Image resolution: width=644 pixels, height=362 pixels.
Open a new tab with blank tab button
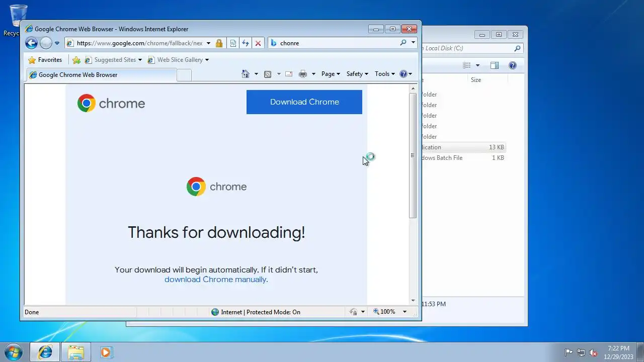pos(184,75)
